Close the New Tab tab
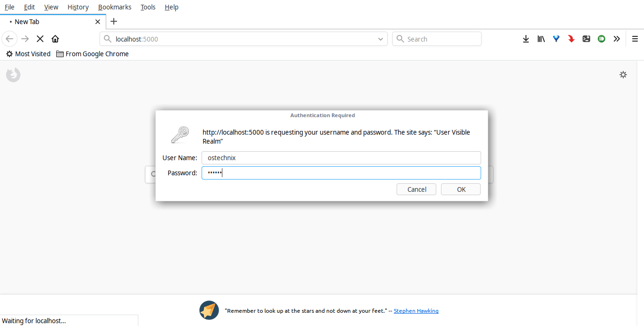The width and height of the screenshot is (644, 326). pos(98,22)
